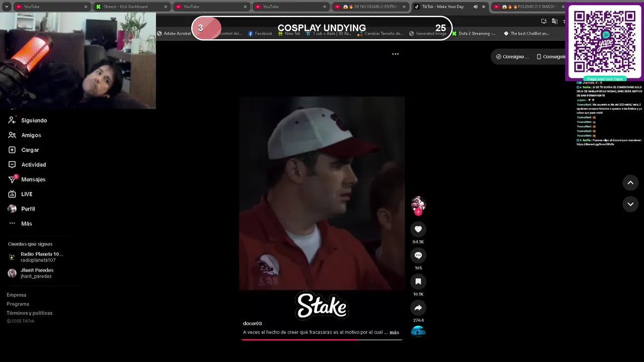Open the Empresa footer link
This screenshot has width=644, height=362.
coord(17,295)
